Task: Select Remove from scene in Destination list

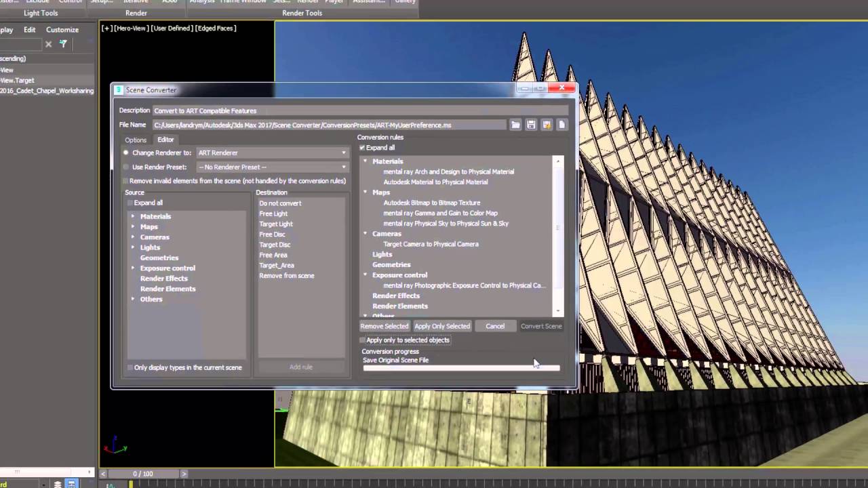Action: tap(287, 276)
